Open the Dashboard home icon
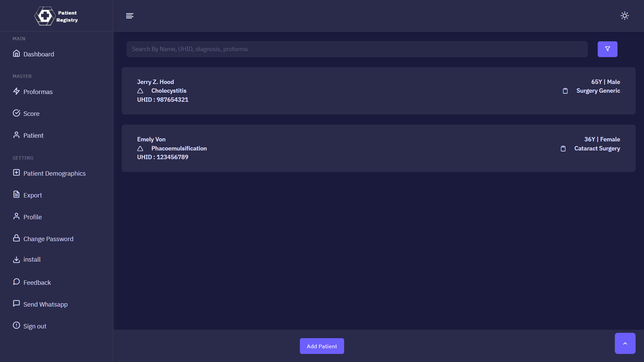 16,54
